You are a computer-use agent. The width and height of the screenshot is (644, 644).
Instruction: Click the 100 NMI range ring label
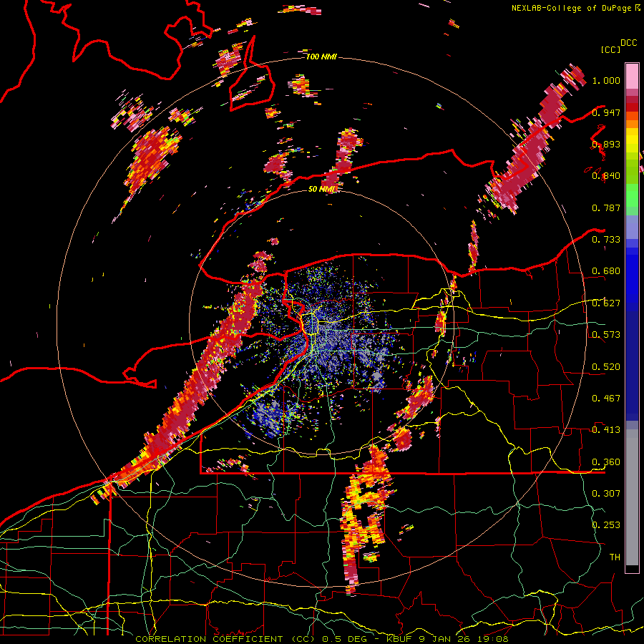[x=321, y=57]
